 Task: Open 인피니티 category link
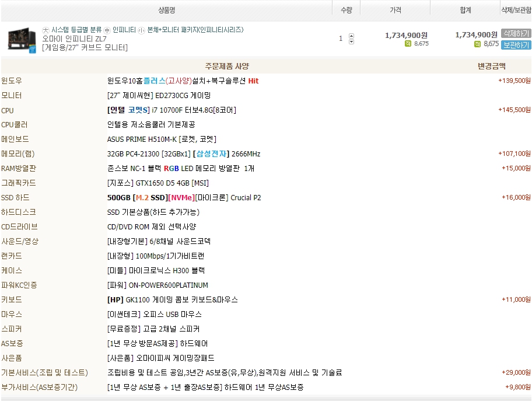tap(124, 30)
